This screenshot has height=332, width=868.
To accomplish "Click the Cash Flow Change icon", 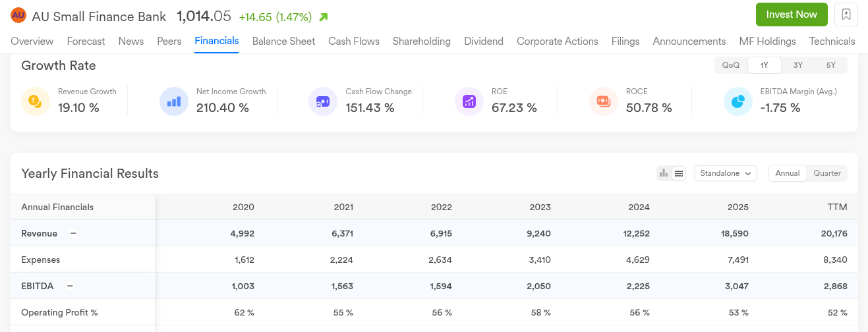I will coord(323,101).
